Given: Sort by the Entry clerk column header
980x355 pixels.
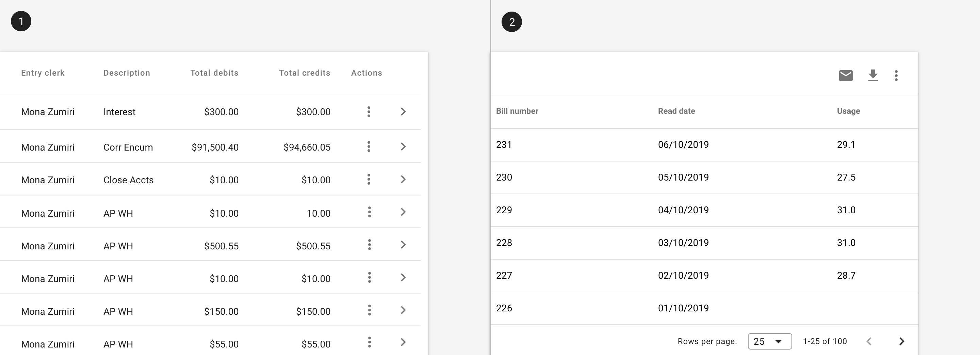Looking at the screenshot, I should (x=43, y=73).
